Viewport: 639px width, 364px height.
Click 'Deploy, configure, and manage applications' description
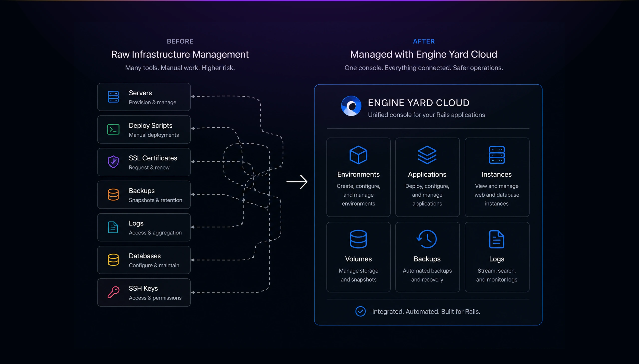click(x=427, y=195)
